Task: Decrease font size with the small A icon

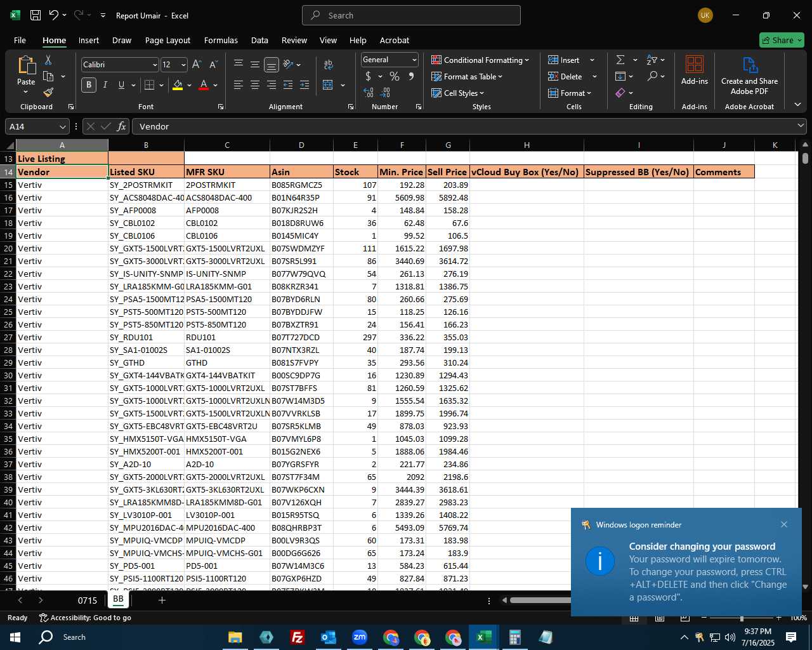Action: (213, 65)
